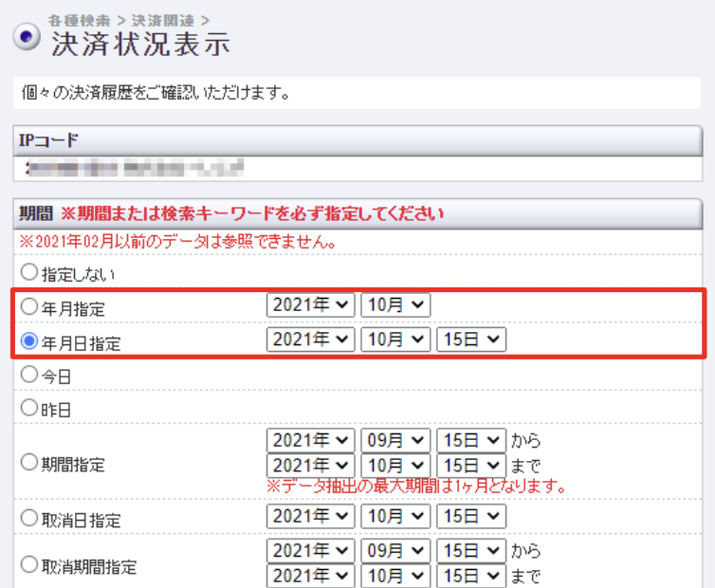The height and width of the screenshot is (588, 715).
Task: Open 取消期間指定 start month 09月 dropdown
Action: 395,551
